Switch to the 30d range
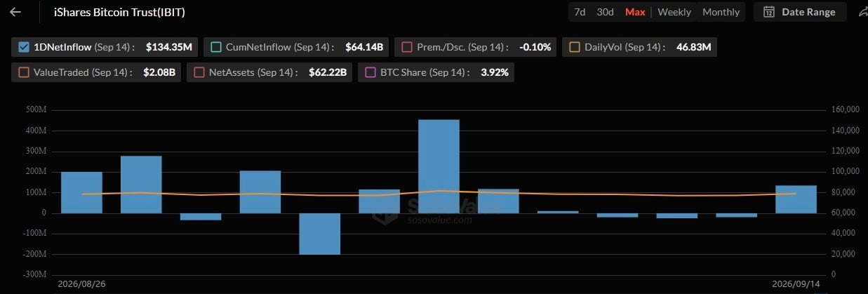The image size is (868, 294). [x=605, y=12]
